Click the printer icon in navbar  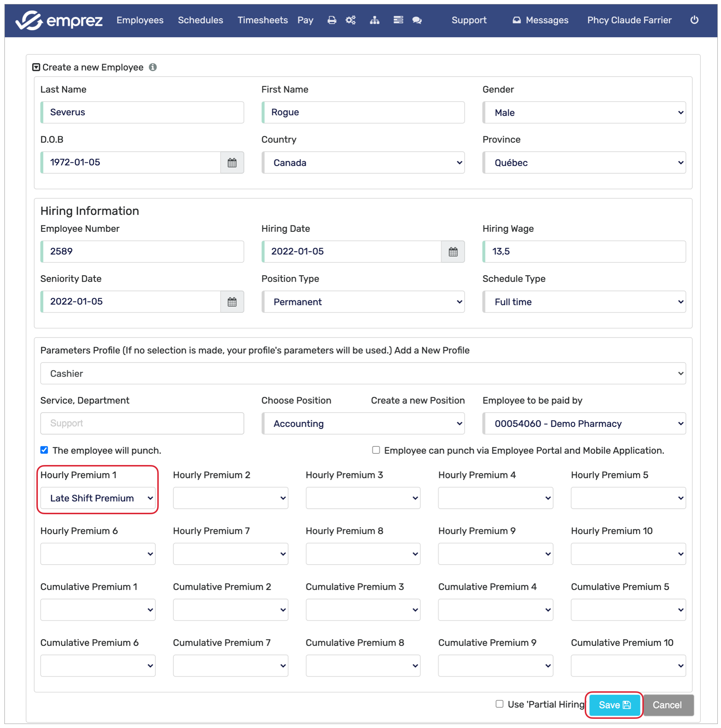[332, 20]
